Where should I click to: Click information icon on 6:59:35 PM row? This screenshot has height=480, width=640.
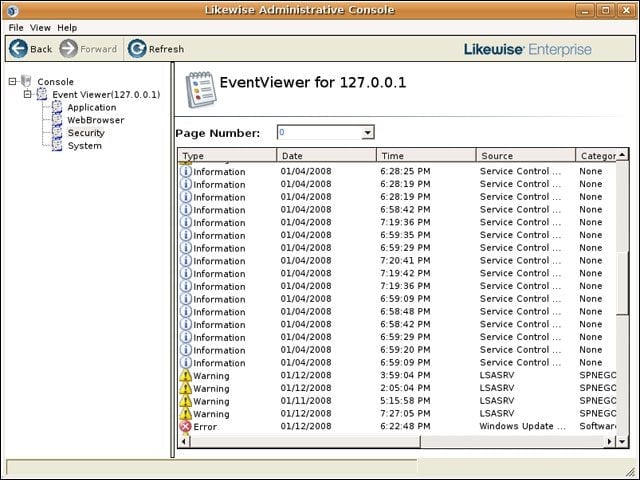coord(186,235)
